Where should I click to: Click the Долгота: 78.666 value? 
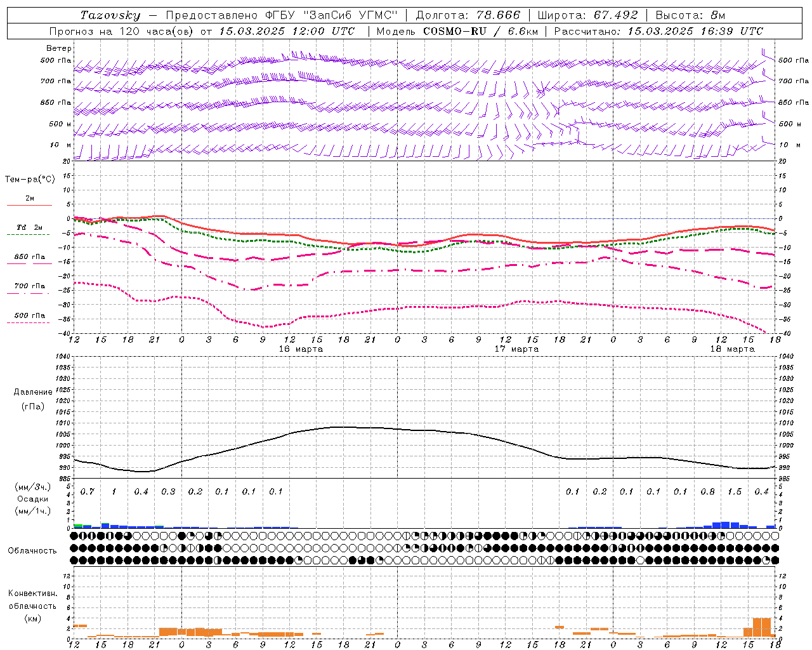[x=468, y=15]
